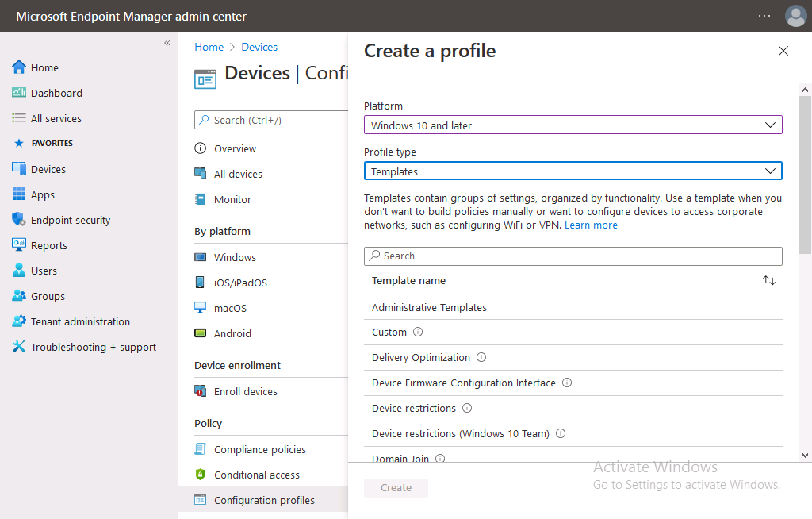Click the Devices page header icon
This screenshot has width=812, height=519.
205,79
